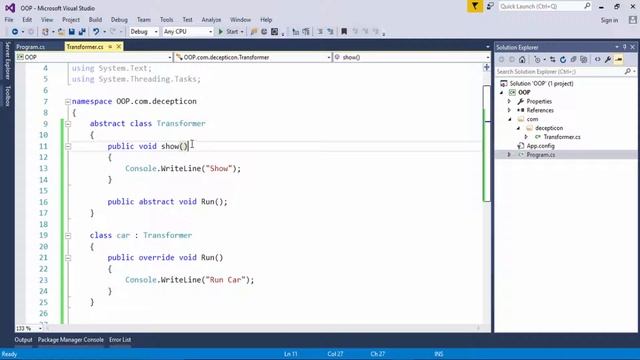Collapse the abstract class Transformer block
Image resolution: width=640 pixels, height=360 pixels.
[x=68, y=124]
